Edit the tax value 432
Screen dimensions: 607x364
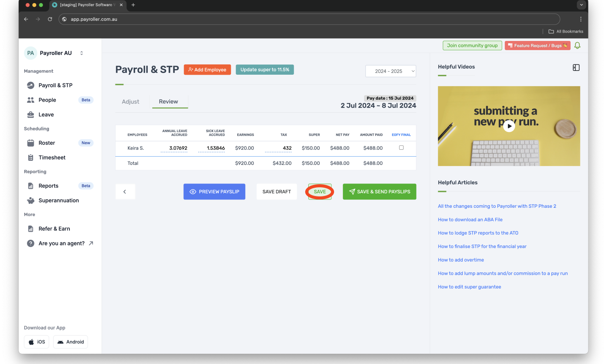point(278,148)
